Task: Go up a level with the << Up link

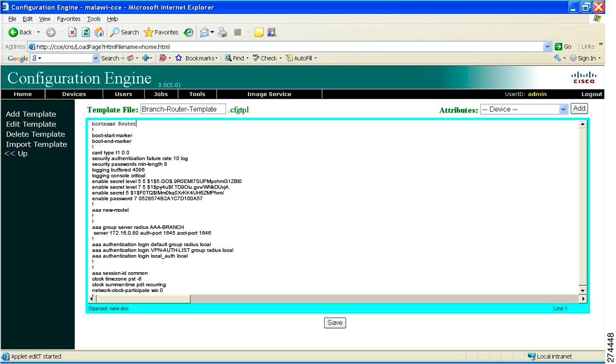Action: (x=16, y=154)
